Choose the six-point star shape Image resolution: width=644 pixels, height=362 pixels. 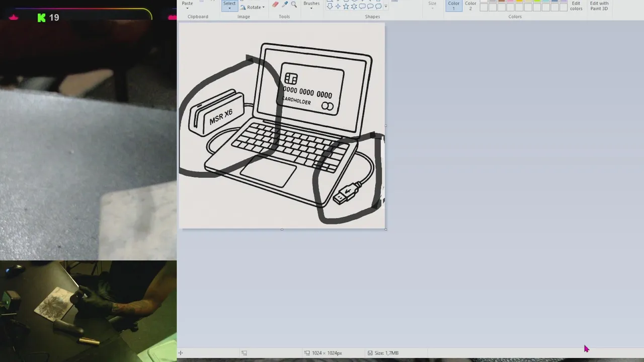(x=354, y=6)
